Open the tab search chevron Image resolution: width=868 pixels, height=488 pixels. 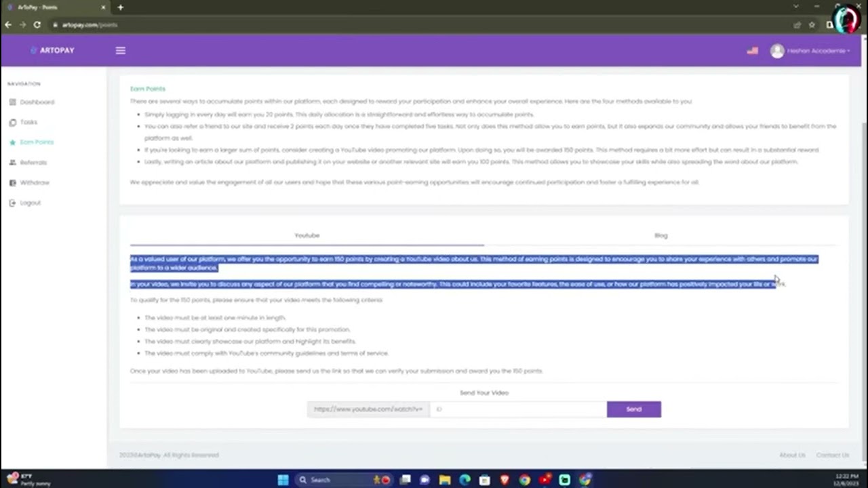pos(796,7)
